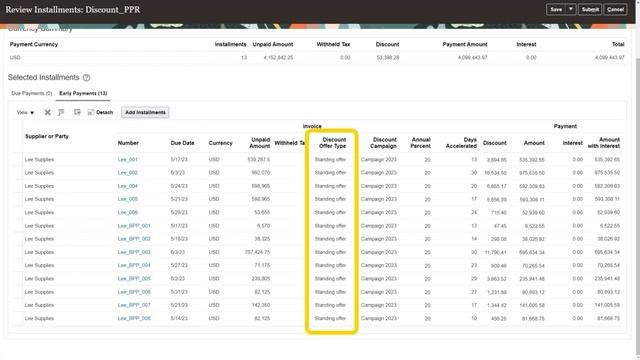Click the Number column header

tap(128, 143)
